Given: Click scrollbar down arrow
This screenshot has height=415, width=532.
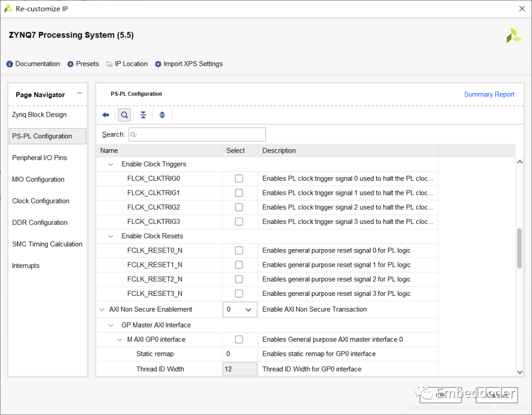Looking at the screenshot, I should pos(520,372).
